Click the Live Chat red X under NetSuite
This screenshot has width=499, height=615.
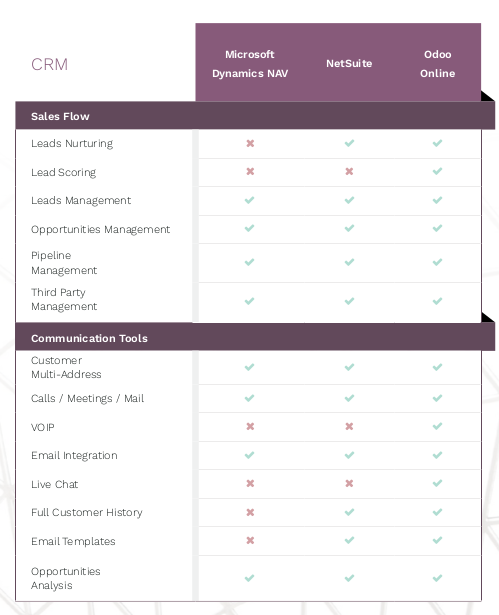[349, 484]
